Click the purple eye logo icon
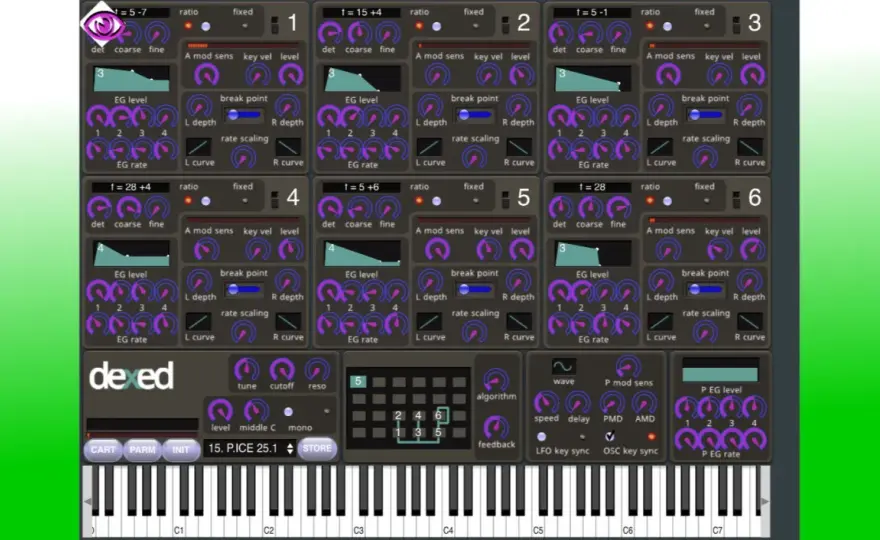880x540 pixels. (102, 25)
